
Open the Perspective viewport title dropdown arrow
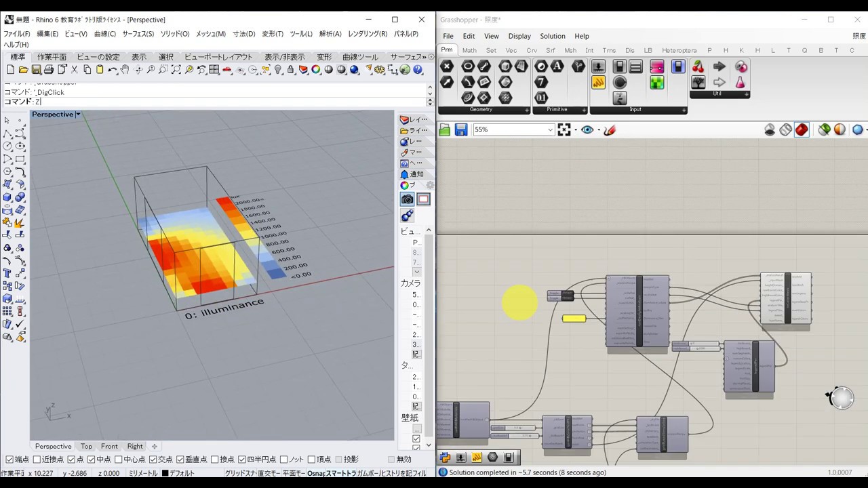(x=78, y=115)
